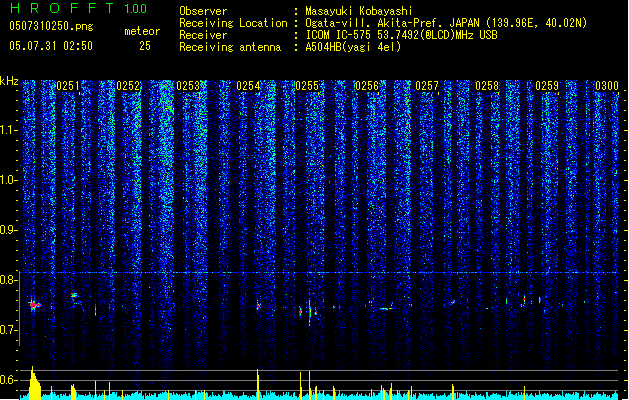Click the 0252 time marker
Screen dimensions: 629x400
(x=128, y=86)
